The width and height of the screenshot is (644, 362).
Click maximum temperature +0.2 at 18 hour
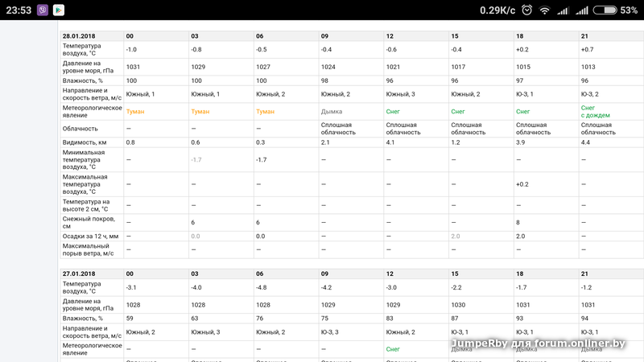(522, 184)
